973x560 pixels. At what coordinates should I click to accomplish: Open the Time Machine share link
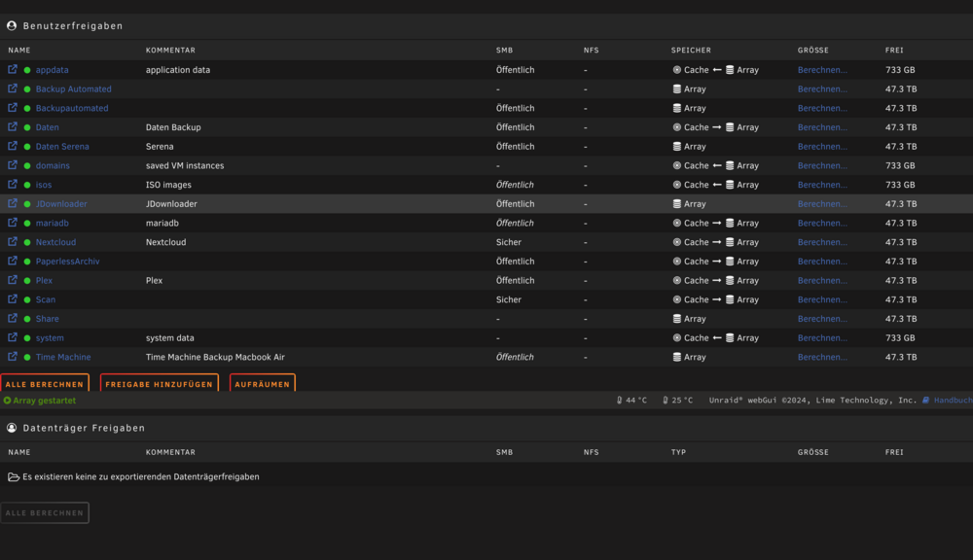point(63,357)
